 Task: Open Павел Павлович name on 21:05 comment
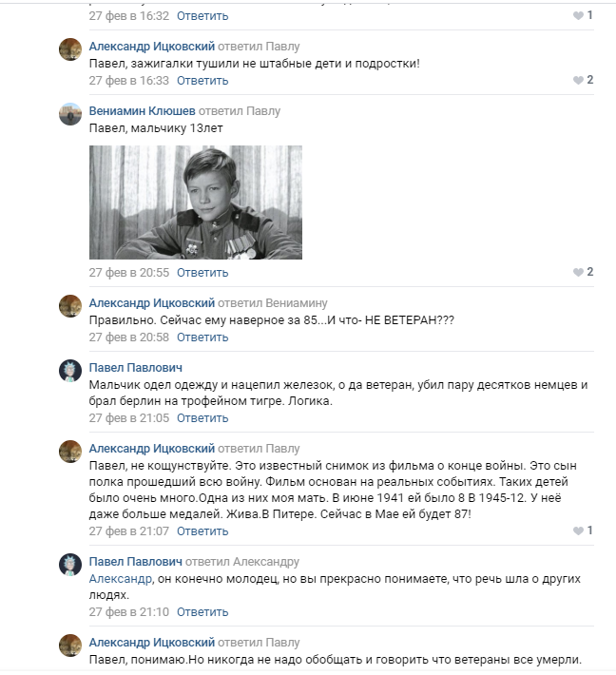pos(136,368)
